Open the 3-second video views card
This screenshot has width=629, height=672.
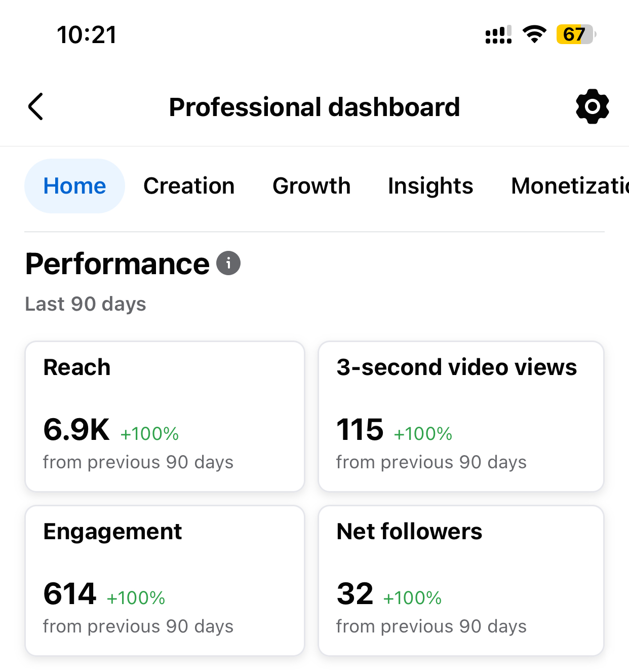tap(461, 416)
